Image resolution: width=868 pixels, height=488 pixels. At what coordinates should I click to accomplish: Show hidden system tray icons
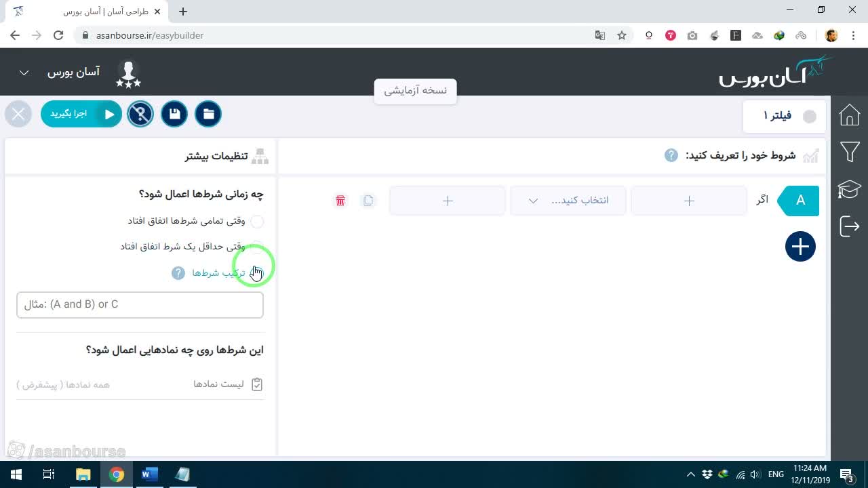point(691,474)
